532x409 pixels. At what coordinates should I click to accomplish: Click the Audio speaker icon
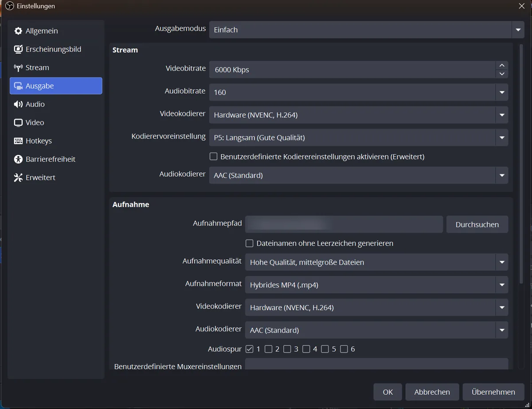[18, 104]
